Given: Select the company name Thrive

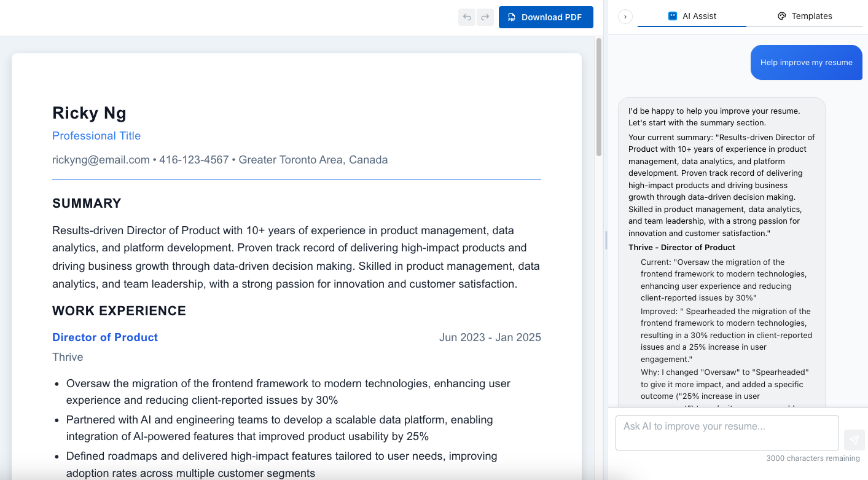Looking at the screenshot, I should pyautogui.click(x=68, y=356).
